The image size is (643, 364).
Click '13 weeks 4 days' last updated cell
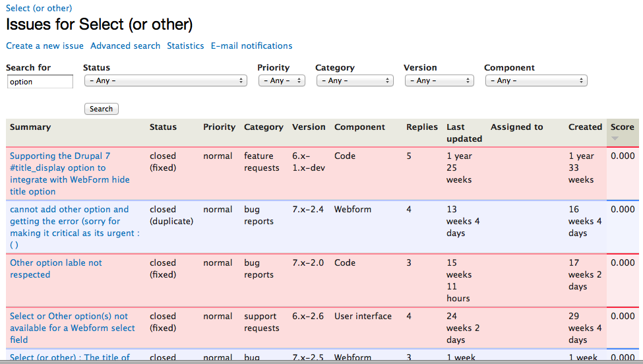[463, 221]
